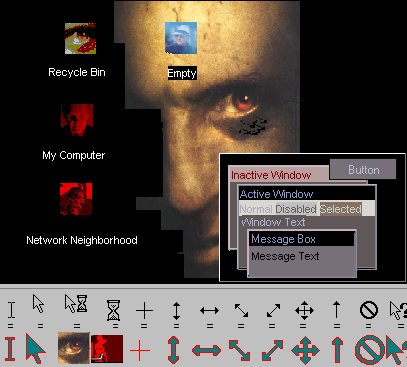Click the black four-way move cursor

(304, 310)
